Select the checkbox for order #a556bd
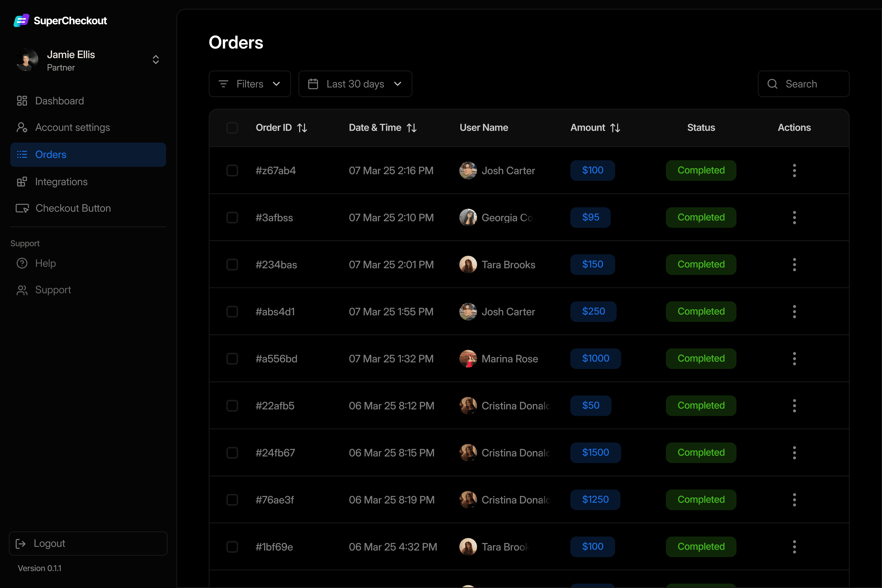The width and height of the screenshot is (882, 588). click(232, 358)
